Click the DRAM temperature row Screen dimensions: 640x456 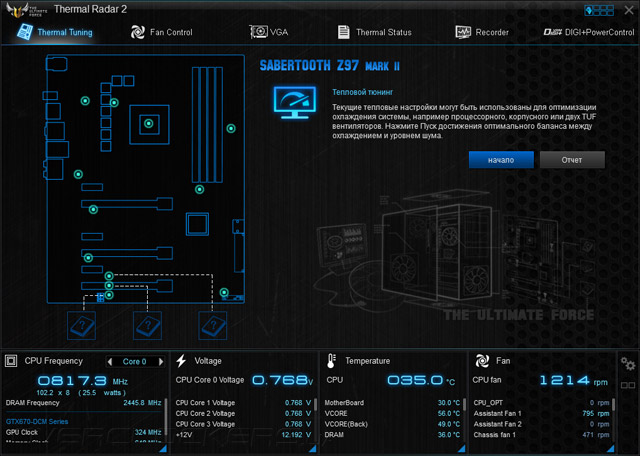392,435
